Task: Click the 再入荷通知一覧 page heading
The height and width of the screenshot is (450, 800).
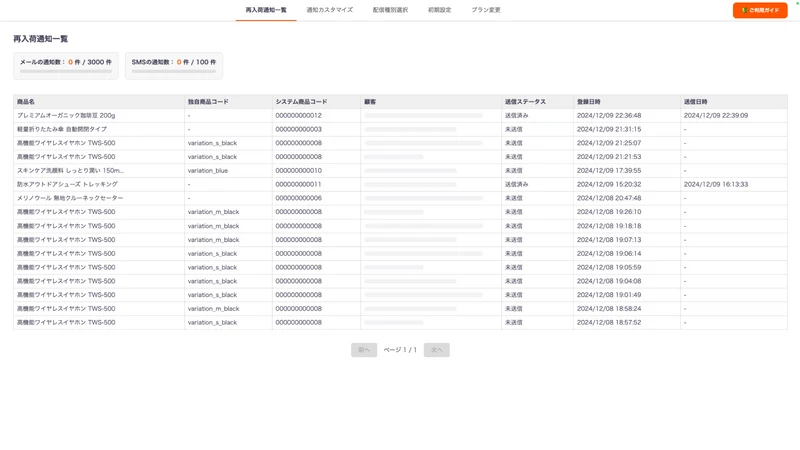Action: (x=41, y=39)
